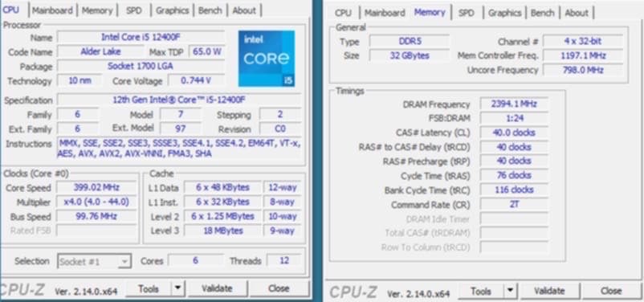This screenshot has height=302, width=644.
Task: Click memory size value '32 GBytes'
Action: [x=410, y=55]
